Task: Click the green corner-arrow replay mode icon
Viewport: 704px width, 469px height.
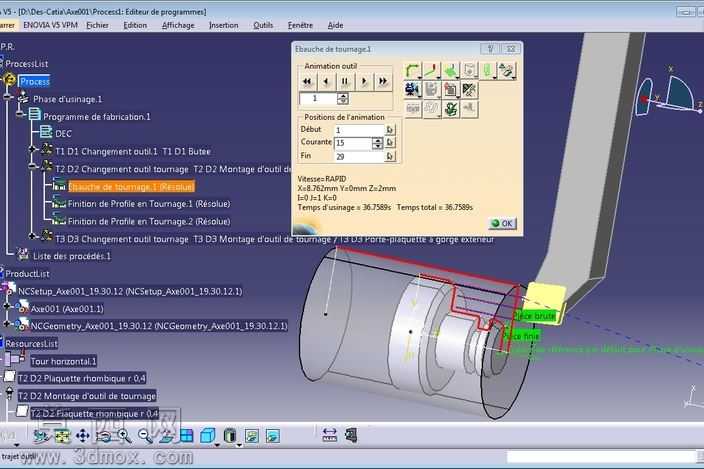Action: [x=412, y=70]
